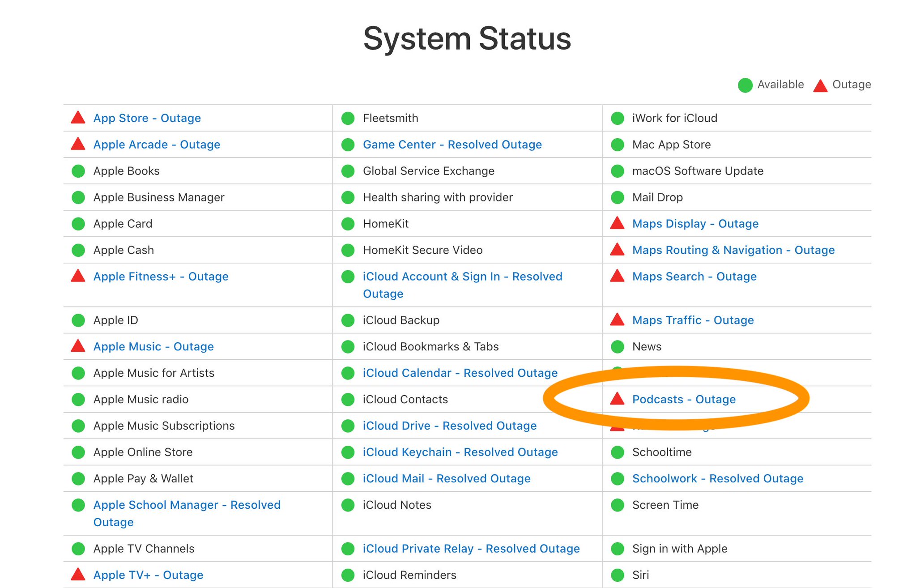Click green status dot beside iCloud Backup

point(348,320)
